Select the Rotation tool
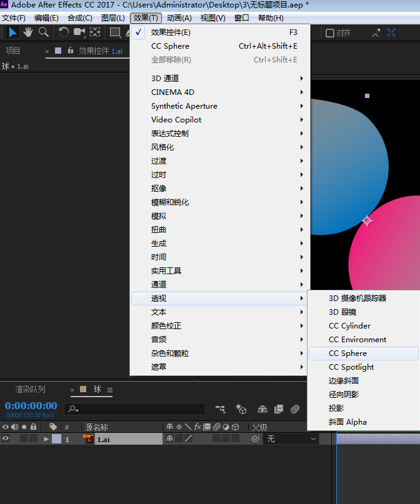Image resolution: width=420 pixels, height=504 pixels. (x=63, y=32)
